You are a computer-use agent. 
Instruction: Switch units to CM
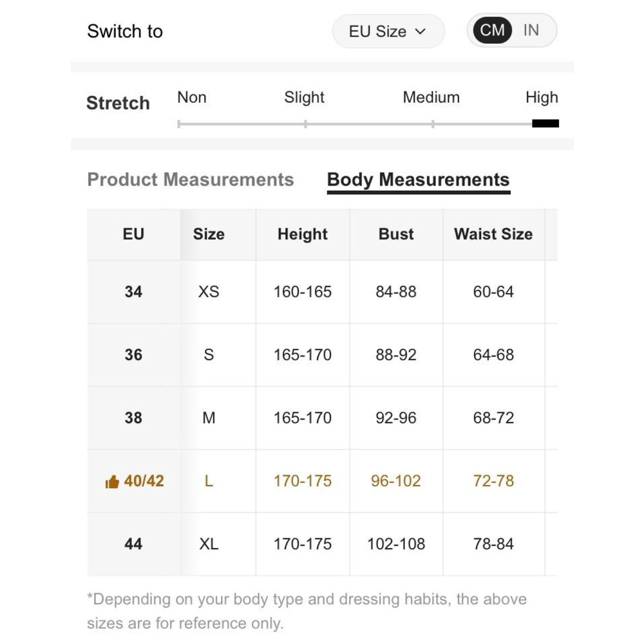(492, 30)
